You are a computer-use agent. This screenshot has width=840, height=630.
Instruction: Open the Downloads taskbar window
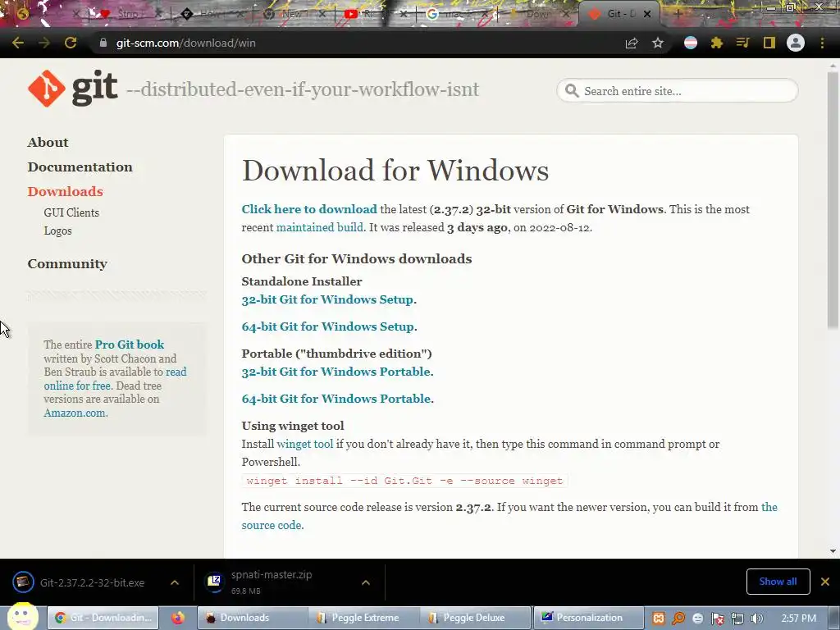click(253, 618)
